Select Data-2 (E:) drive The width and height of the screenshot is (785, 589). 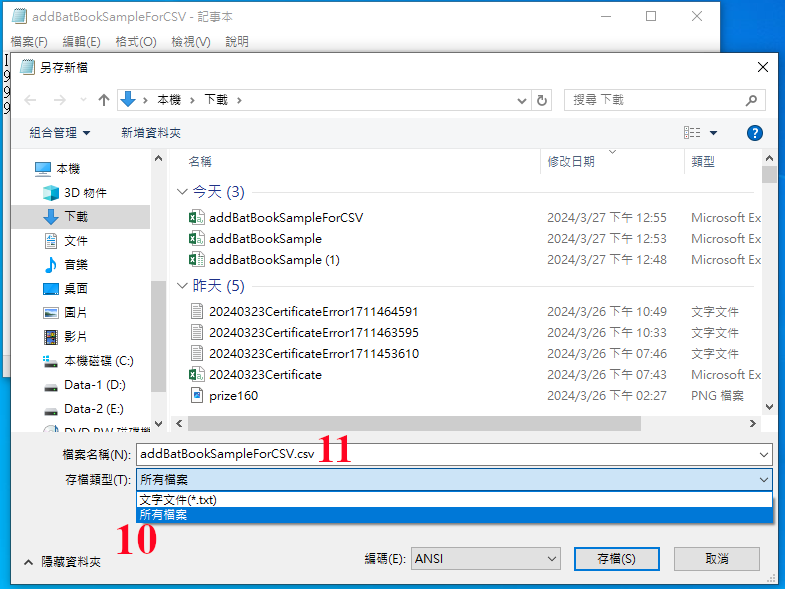click(x=84, y=409)
